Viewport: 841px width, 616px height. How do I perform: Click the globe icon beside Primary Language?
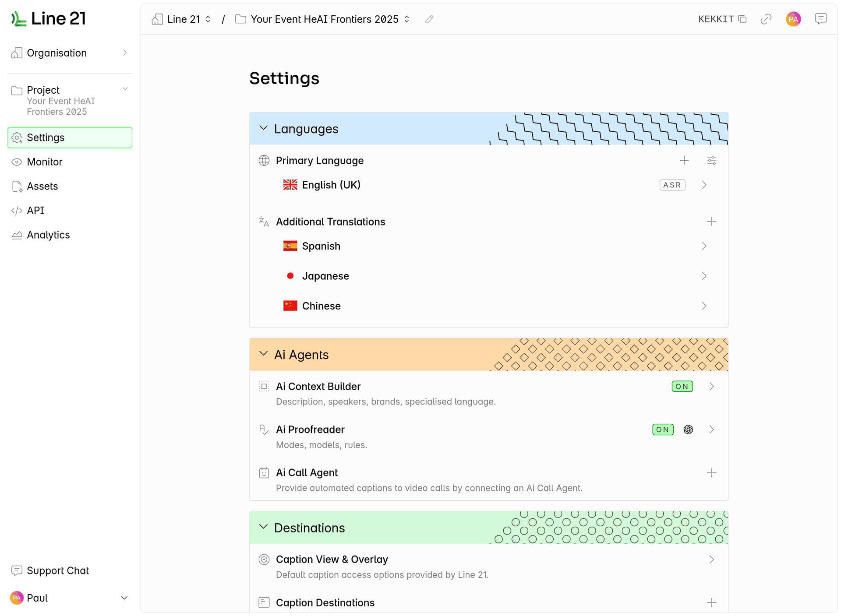264,161
